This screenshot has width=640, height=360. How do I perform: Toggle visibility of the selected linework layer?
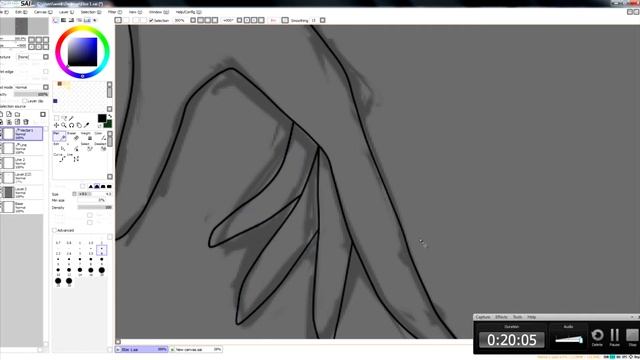pos(1,130)
